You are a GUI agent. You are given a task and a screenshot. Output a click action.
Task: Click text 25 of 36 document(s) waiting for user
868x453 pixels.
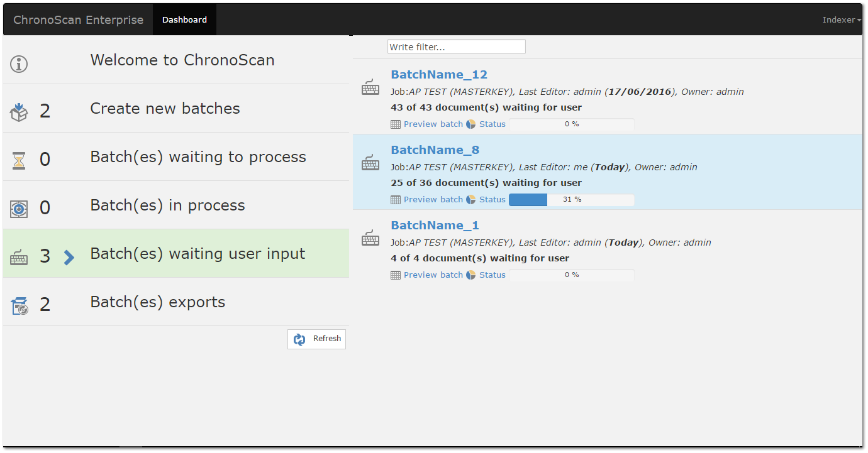pos(486,183)
